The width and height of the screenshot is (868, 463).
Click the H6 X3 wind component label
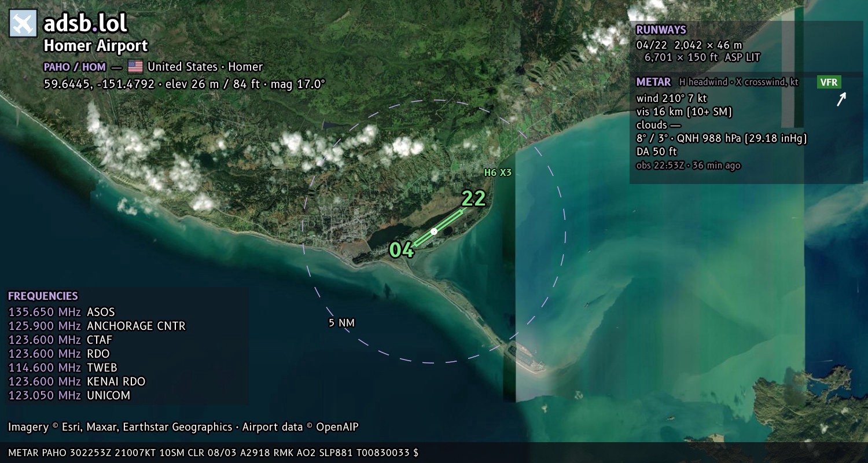coord(498,172)
